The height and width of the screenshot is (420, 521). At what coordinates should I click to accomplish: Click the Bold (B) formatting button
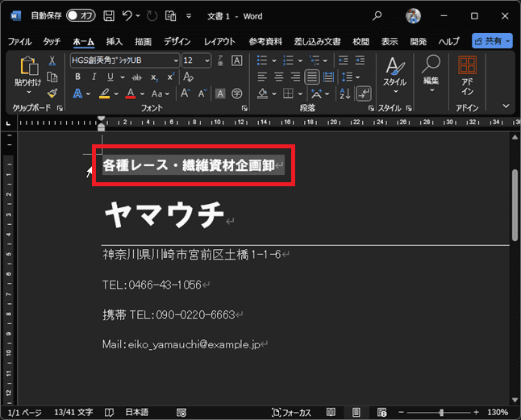coord(77,77)
